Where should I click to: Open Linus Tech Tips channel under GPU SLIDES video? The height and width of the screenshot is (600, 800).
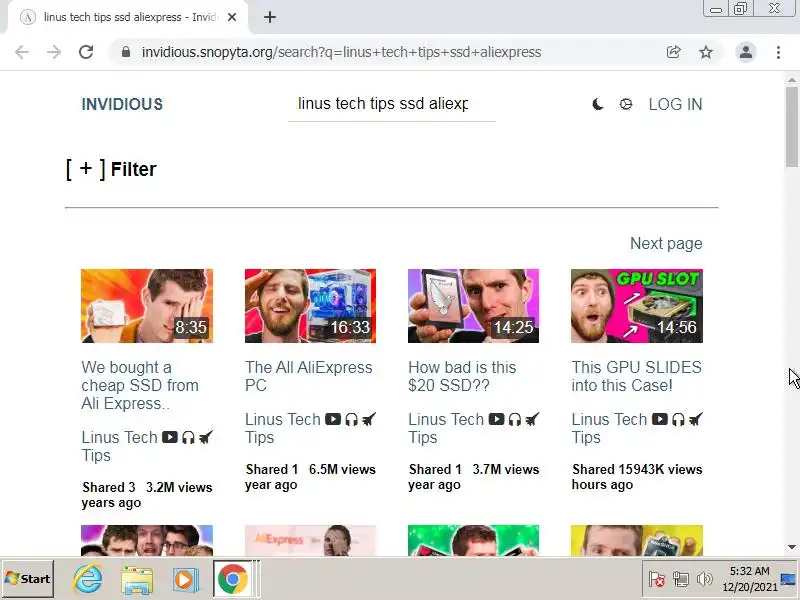[x=609, y=428]
